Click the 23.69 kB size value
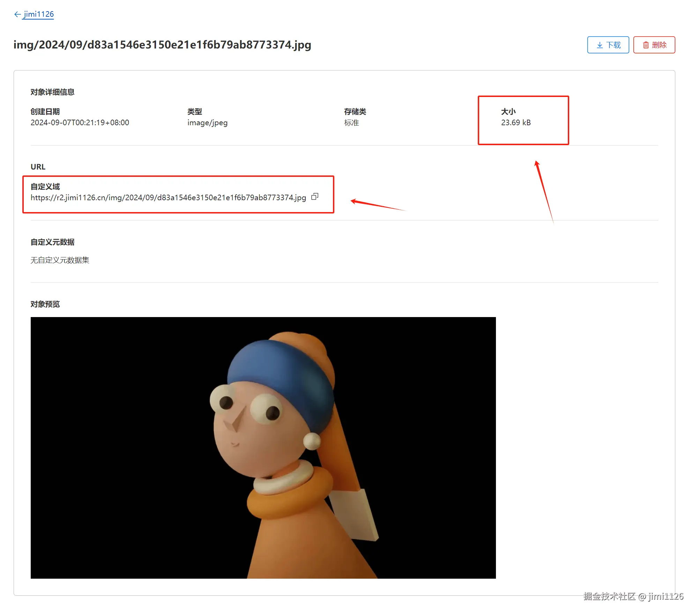The image size is (698, 616). (x=516, y=123)
